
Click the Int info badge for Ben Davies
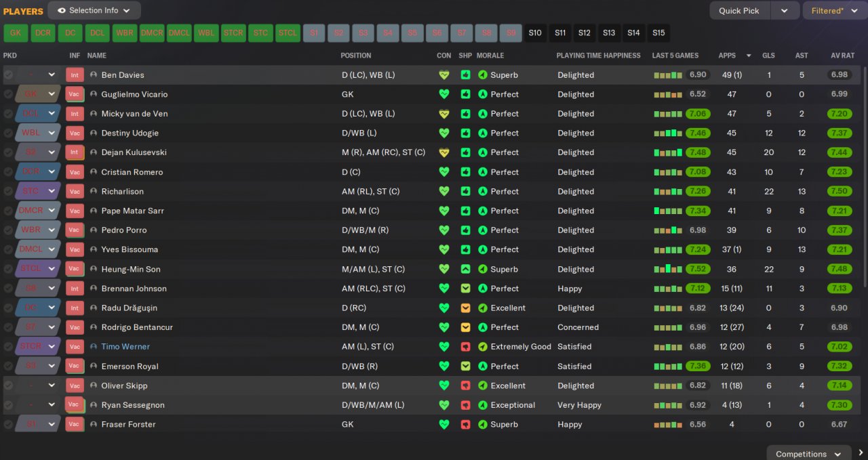click(x=75, y=75)
